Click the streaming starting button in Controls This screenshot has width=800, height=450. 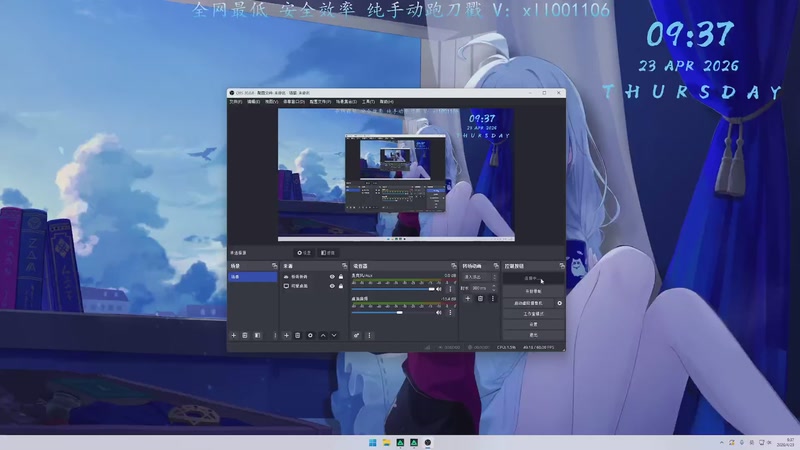pyautogui.click(x=533, y=278)
